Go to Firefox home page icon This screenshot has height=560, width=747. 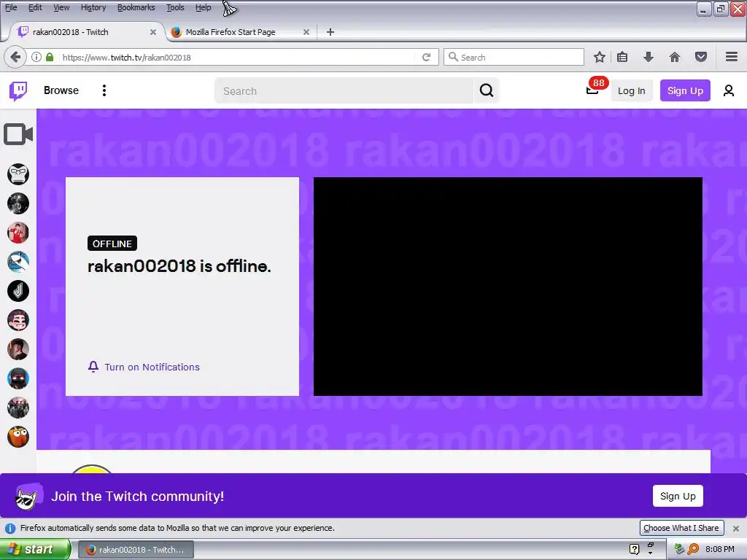pyautogui.click(x=675, y=57)
